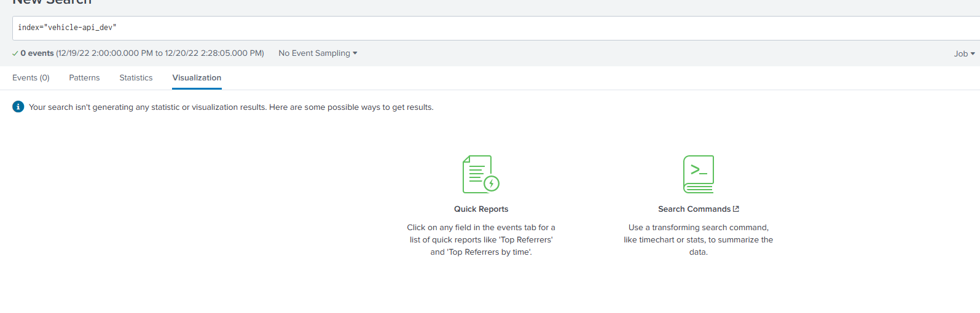Switch to the Events (0) tab
Screen dimensions: 980x313
click(x=31, y=78)
